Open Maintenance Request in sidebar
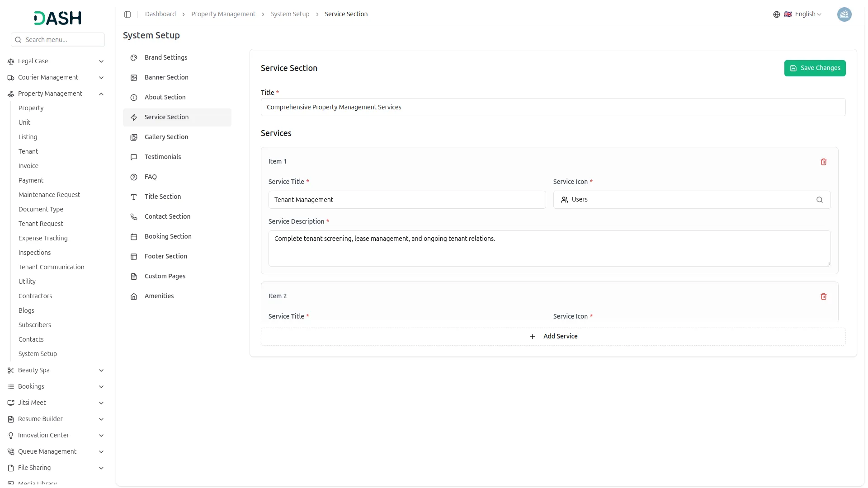The height and width of the screenshot is (488, 868). [x=49, y=195]
